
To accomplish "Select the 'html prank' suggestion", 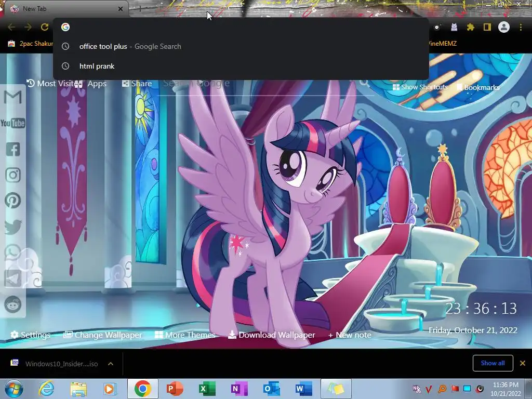I will [x=241, y=66].
